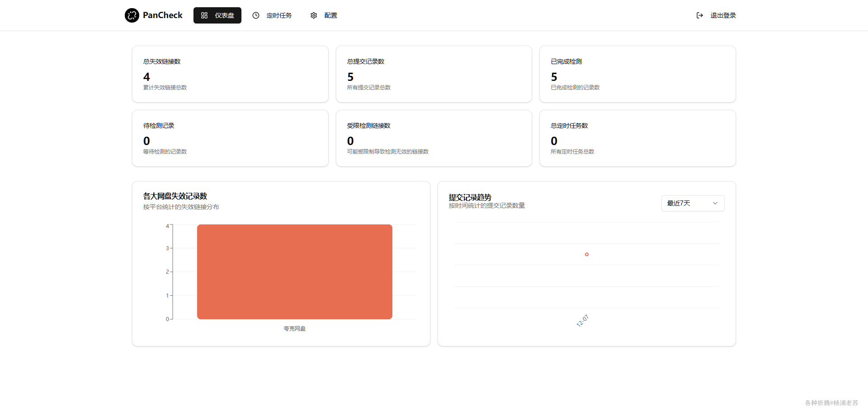The height and width of the screenshot is (415, 868).
Task: Click the 按时间统计的提交记录数量 subtitle
Action: tap(487, 205)
